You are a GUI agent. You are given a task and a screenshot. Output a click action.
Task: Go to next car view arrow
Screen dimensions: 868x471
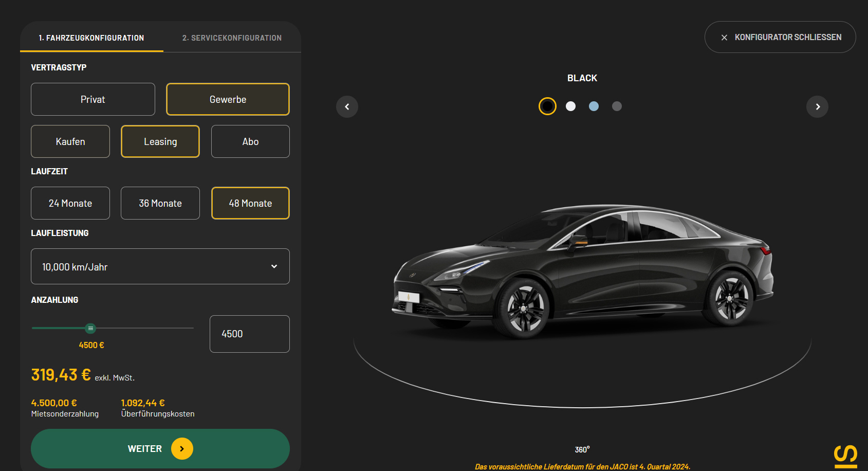[x=817, y=107]
